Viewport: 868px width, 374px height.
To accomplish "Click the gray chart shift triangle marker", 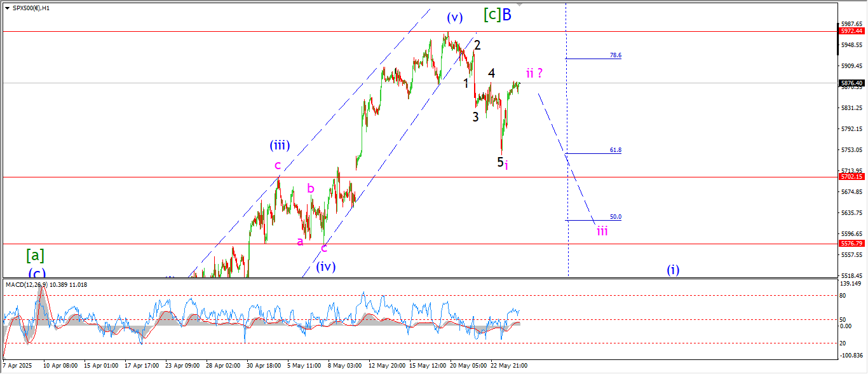I will (521, 4).
